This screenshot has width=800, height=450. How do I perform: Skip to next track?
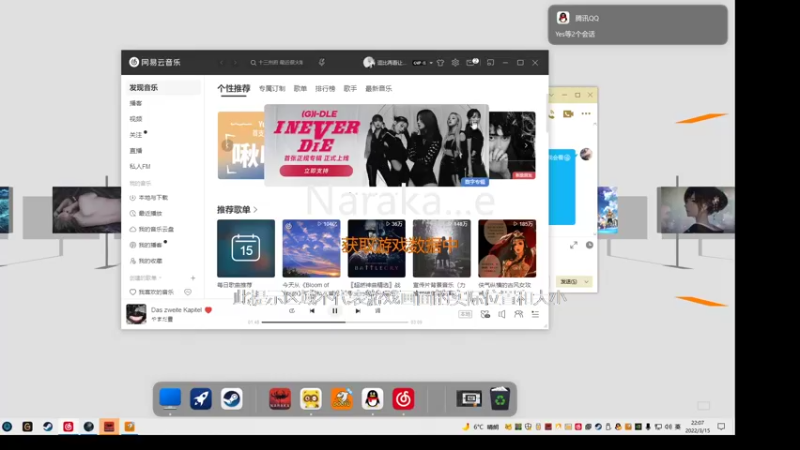coord(358,311)
